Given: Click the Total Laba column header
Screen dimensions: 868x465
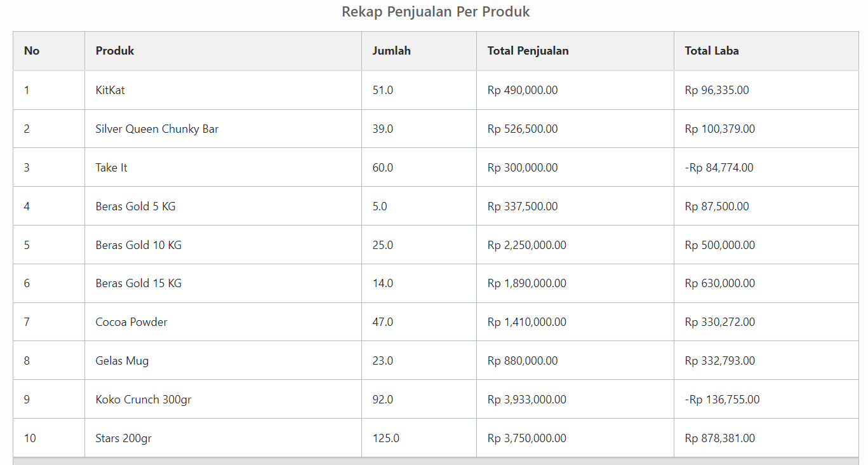Looking at the screenshot, I should tap(711, 51).
